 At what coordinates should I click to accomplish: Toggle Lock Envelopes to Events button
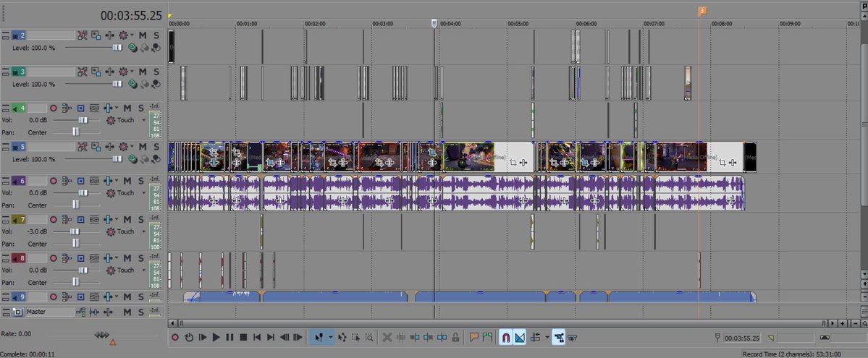tap(559, 337)
